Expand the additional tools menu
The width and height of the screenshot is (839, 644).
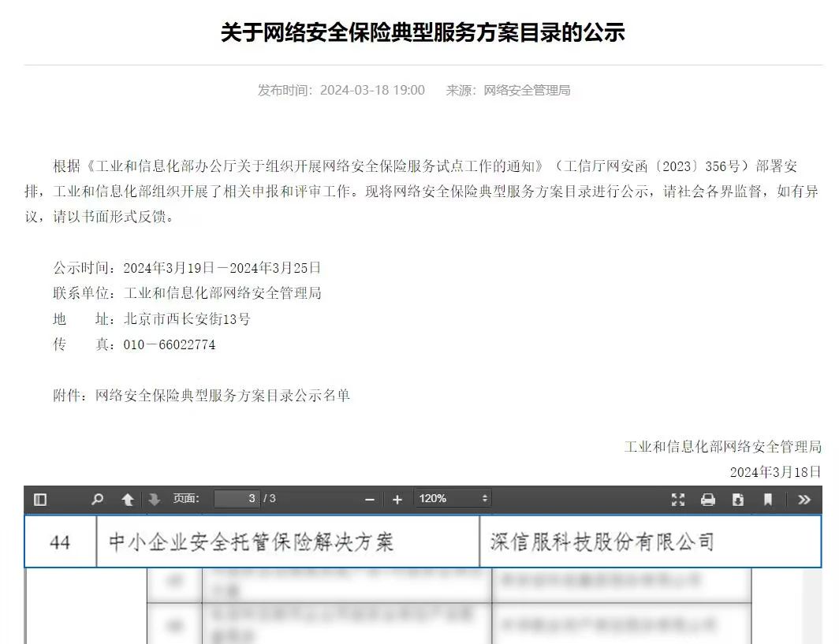point(804,499)
